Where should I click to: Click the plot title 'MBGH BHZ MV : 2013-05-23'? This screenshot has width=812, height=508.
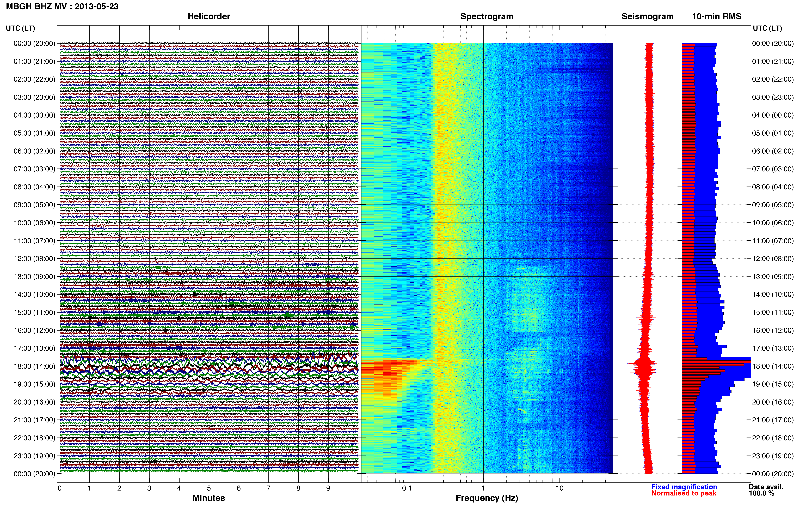tap(62, 6)
